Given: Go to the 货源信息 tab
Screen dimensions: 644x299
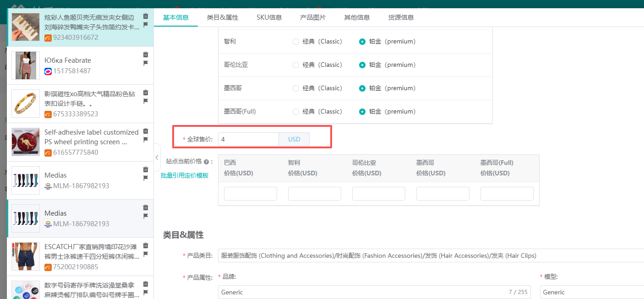Looking at the screenshot, I should click(401, 17).
